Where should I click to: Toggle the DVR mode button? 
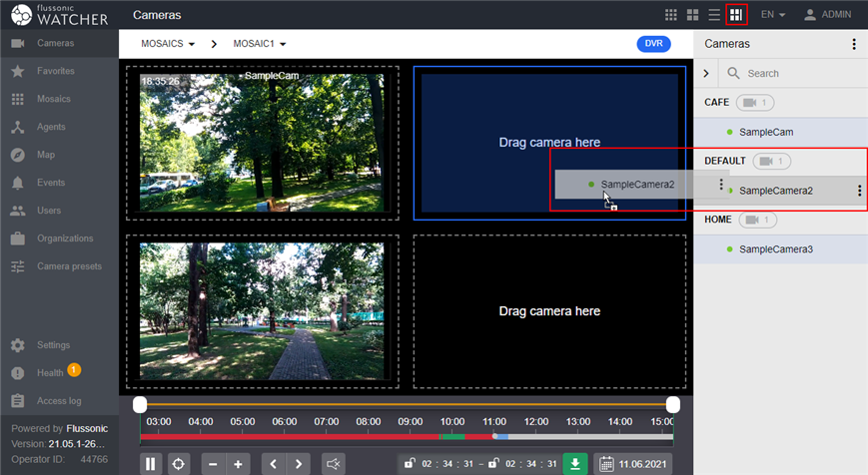click(x=653, y=44)
